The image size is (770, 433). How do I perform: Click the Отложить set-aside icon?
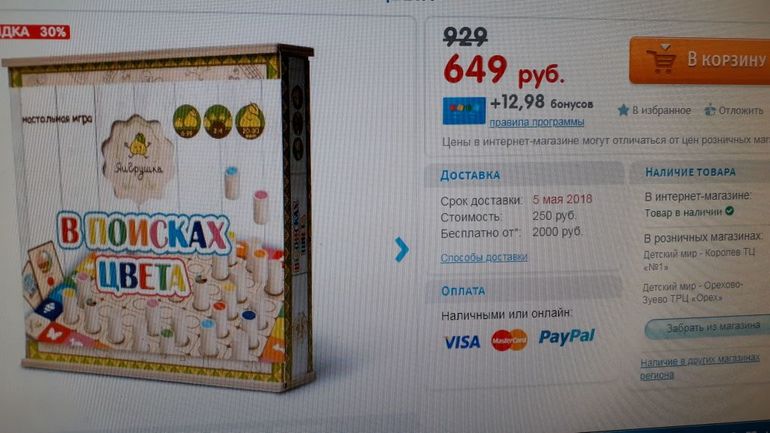710,110
